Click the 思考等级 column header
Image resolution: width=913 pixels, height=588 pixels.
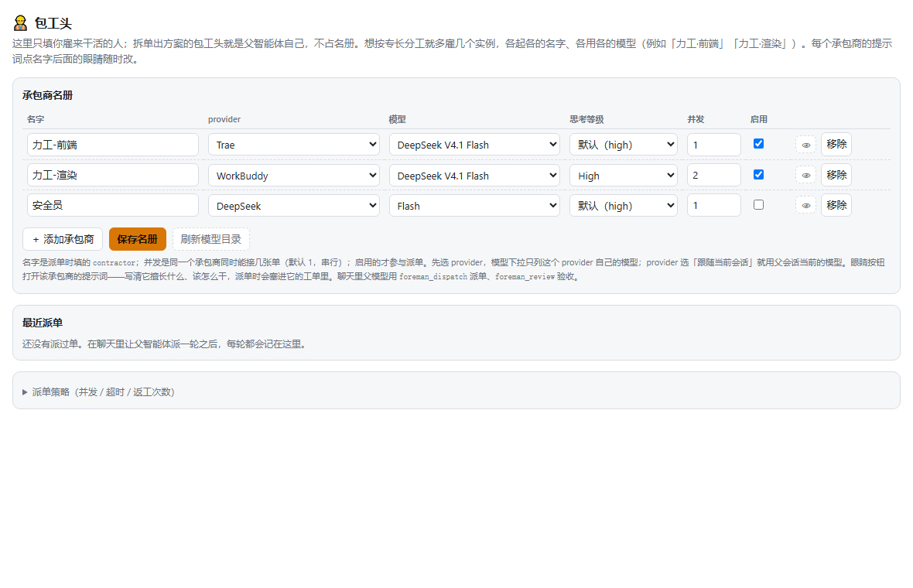(x=586, y=119)
